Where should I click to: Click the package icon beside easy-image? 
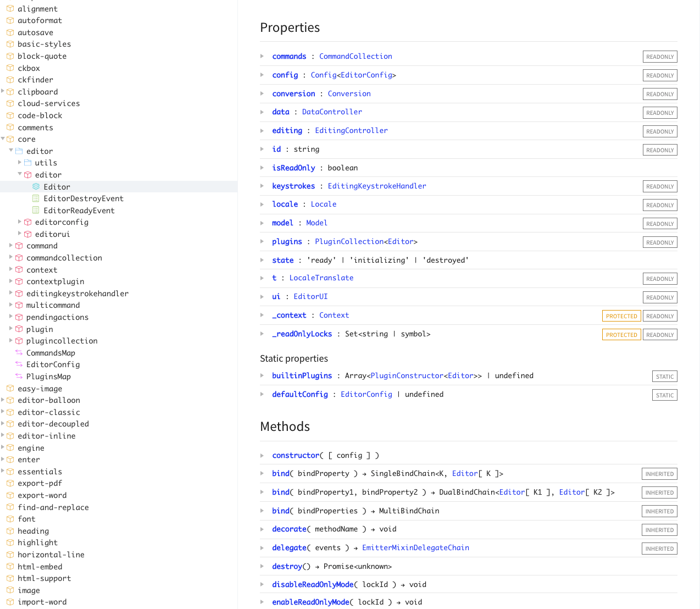(10, 389)
